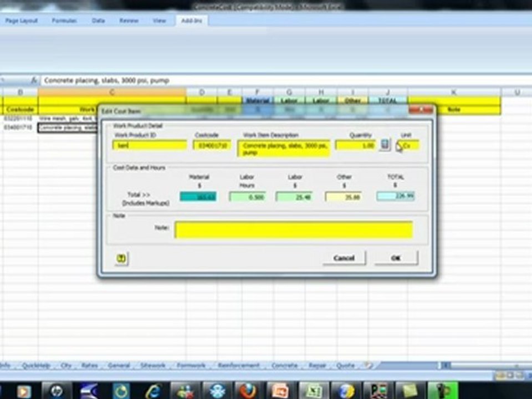This screenshot has height=399, width=532.
Task: Click the help icon in Edit Cost Item dialog
Action: coord(121,259)
